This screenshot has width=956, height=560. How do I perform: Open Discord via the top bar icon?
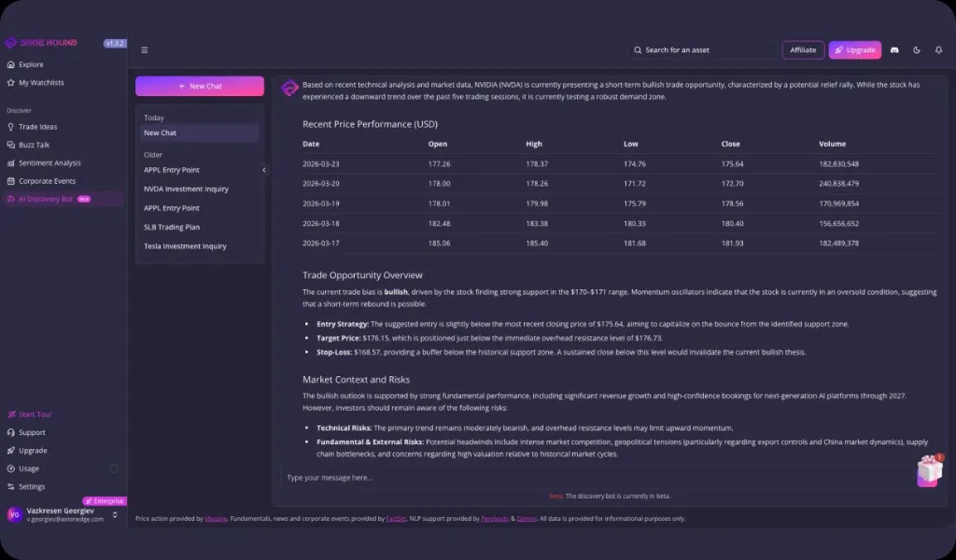(x=893, y=49)
